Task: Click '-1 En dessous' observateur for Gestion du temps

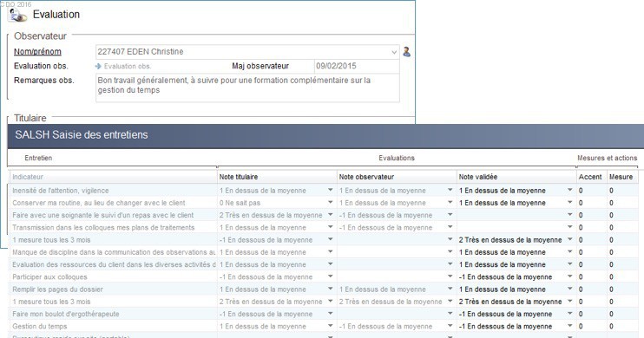Action: coord(385,326)
